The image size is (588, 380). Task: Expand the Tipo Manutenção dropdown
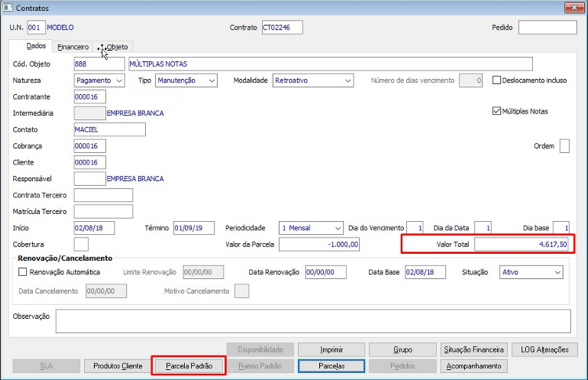187,81
